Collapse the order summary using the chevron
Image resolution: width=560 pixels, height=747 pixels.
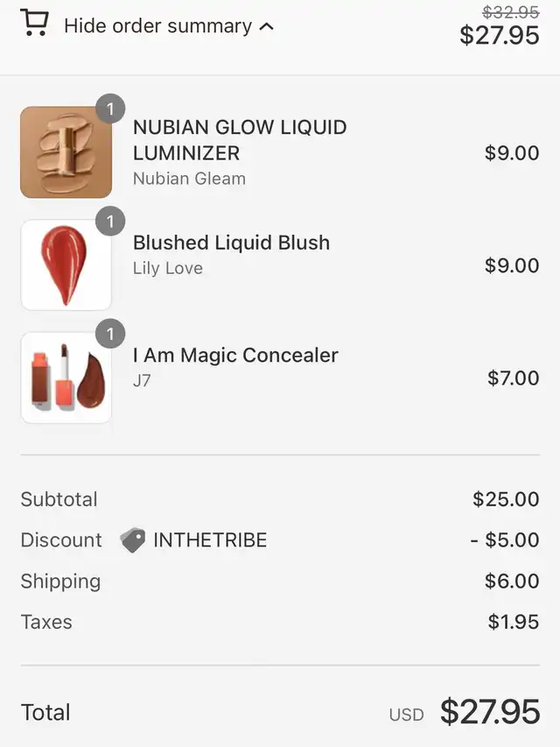pos(267,26)
